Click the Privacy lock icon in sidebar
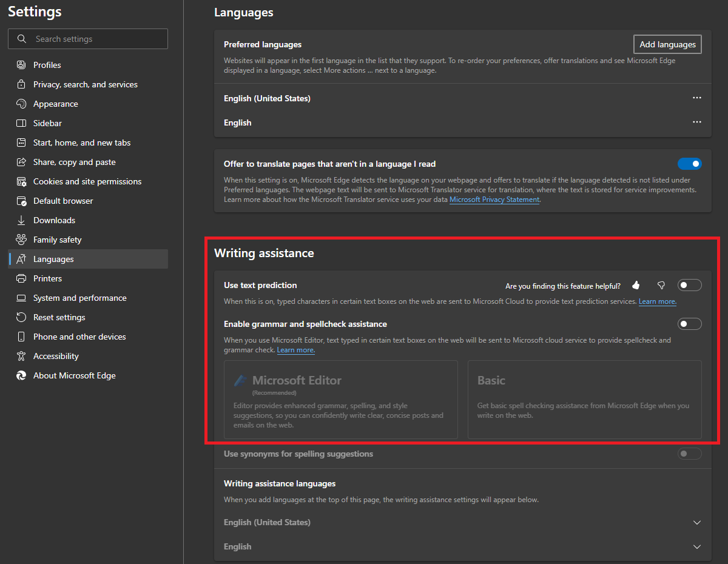Screen dimensions: 728x564 point(21,84)
